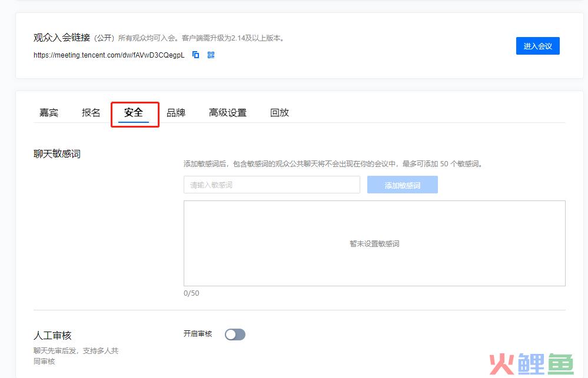
Task: Click the 开启审核 label
Action: click(x=198, y=333)
